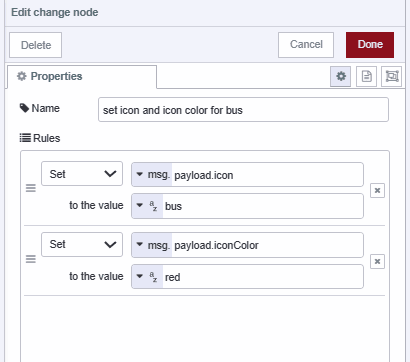Switch to the Properties tab

pyautogui.click(x=82, y=77)
